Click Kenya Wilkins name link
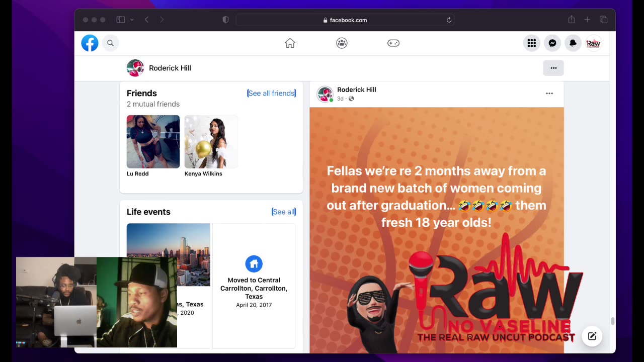This screenshot has height=362, width=644. 203,173
